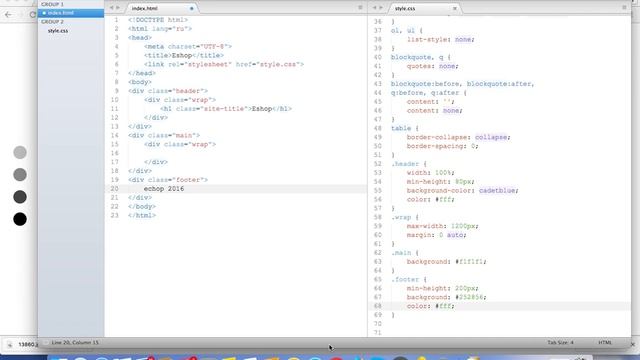The height and width of the screenshot is (360, 640).
Task: Place cursor on the DOCTYPE html line
Action: pyautogui.click(x=158, y=20)
